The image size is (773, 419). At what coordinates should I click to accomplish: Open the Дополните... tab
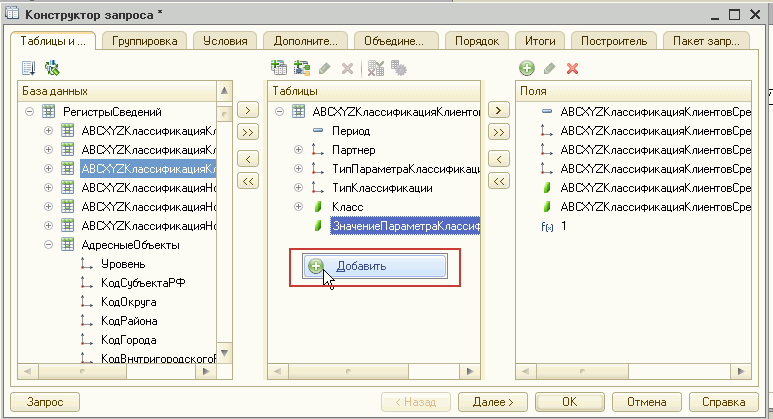tap(306, 41)
